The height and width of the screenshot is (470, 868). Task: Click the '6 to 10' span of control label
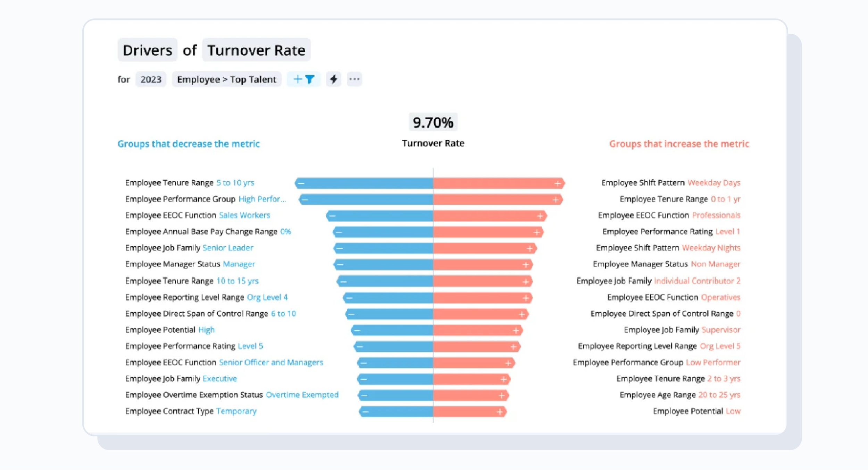[x=283, y=314]
